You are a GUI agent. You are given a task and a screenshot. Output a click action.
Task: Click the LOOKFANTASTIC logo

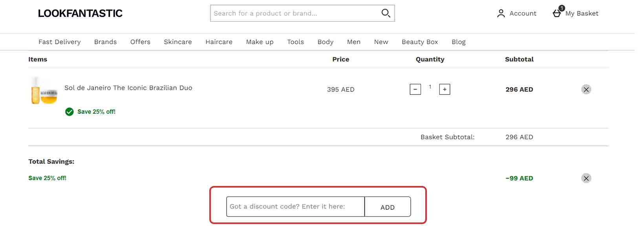[80, 13]
